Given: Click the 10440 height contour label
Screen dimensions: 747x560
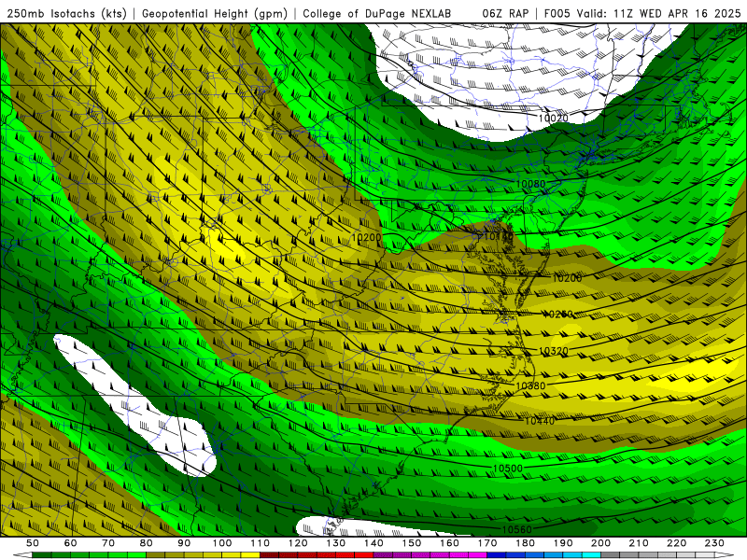Looking at the screenshot, I should [x=540, y=421].
